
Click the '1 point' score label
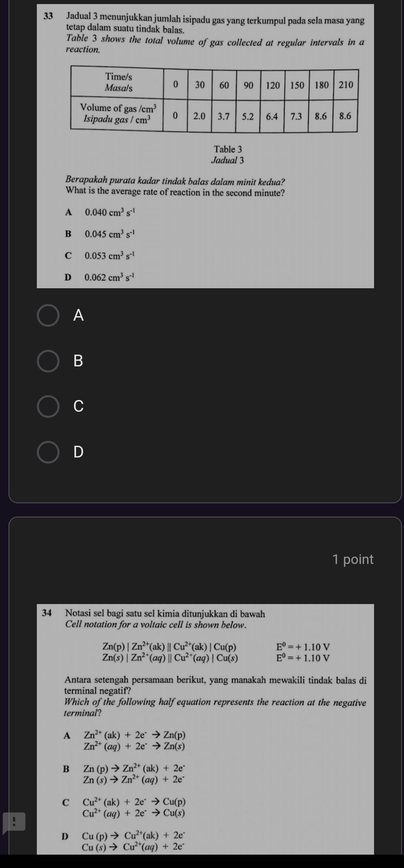353,559
